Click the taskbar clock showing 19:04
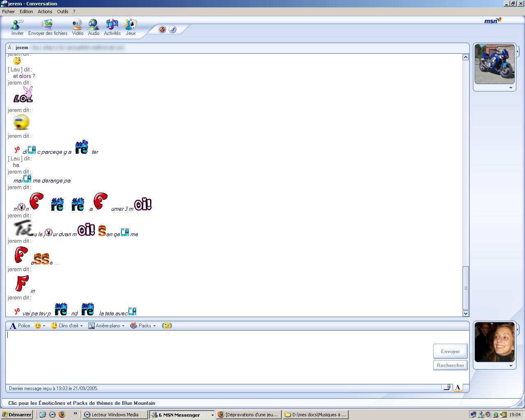The image size is (525, 420). coord(515,415)
